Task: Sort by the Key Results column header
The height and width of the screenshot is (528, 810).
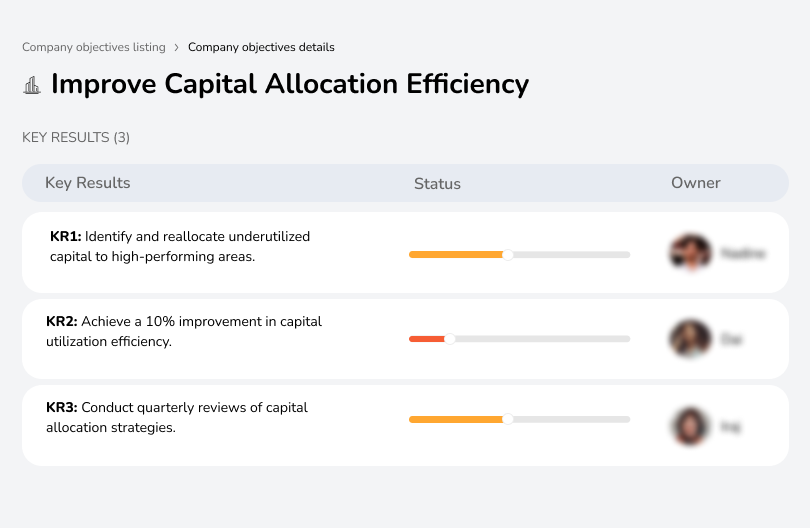Action: pyautogui.click(x=88, y=183)
